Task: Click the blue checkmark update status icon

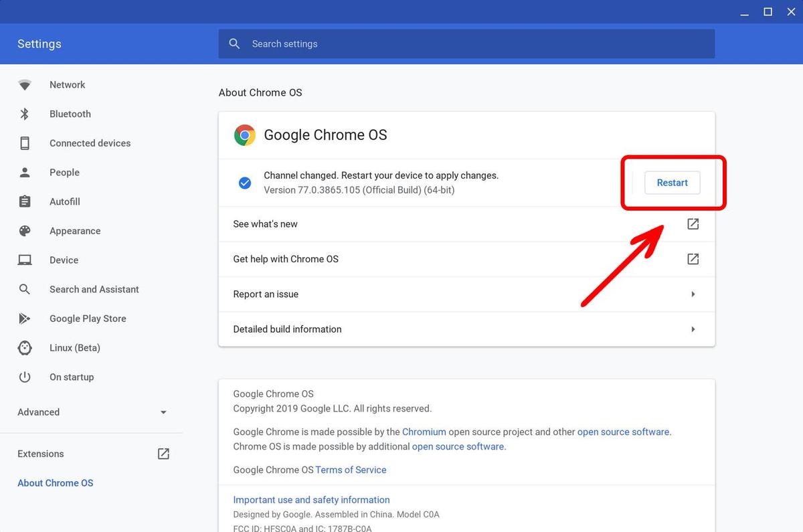Action: tap(245, 183)
